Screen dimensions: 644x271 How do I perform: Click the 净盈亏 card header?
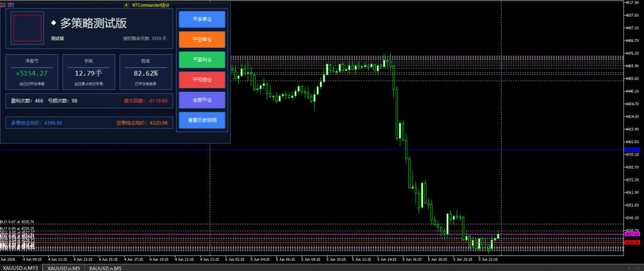pos(32,61)
